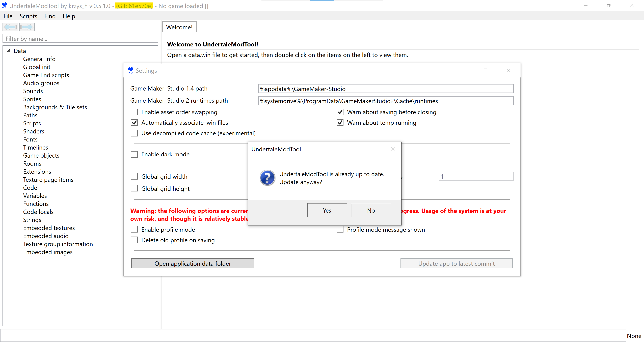644x342 pixels.
Task: Select General info tree item
Action: click(39, 59)
